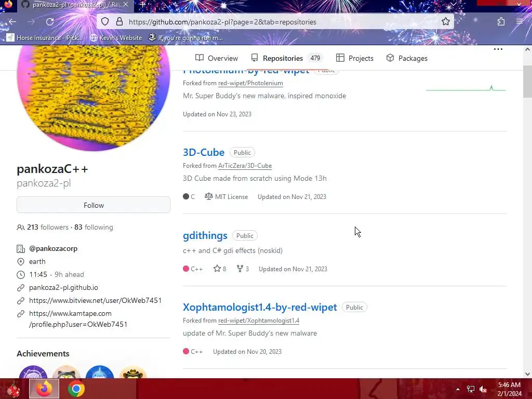Screen dimensions: 532x399
Task: Reload the GitHub page
Action: point(50,22)
